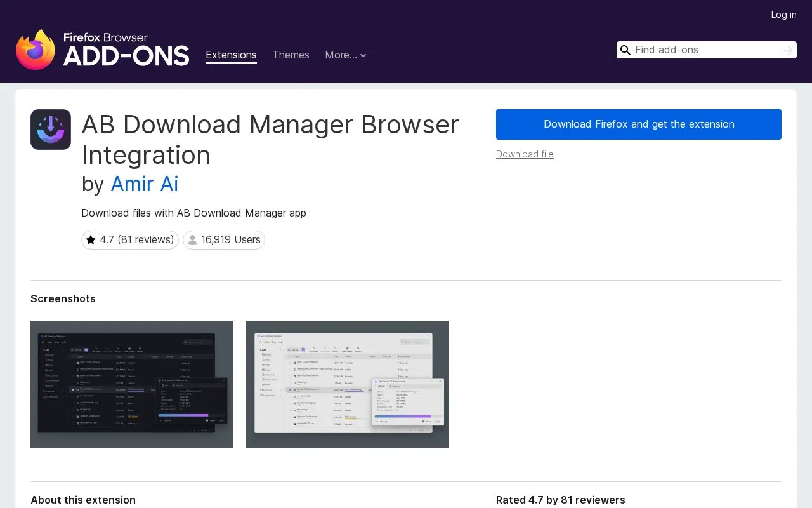The image size is (812, 508).
Task: Click Download Firefox and get the extension
Action: 639,124
